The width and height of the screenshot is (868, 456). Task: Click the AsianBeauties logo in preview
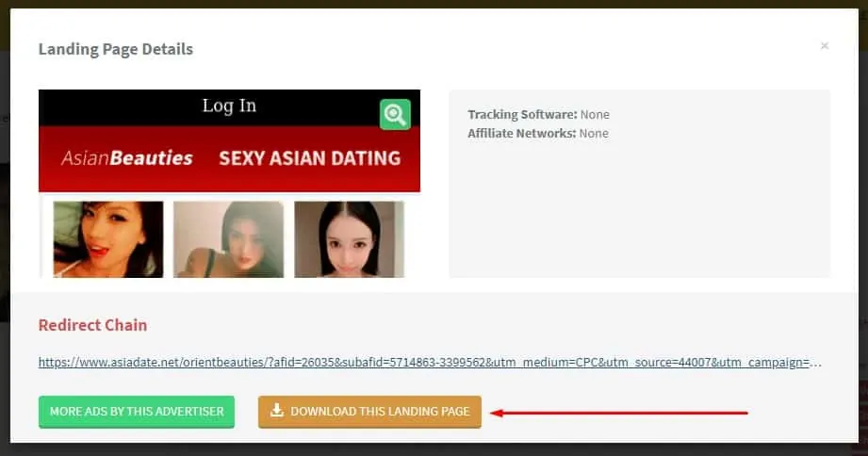click(127, 158)
